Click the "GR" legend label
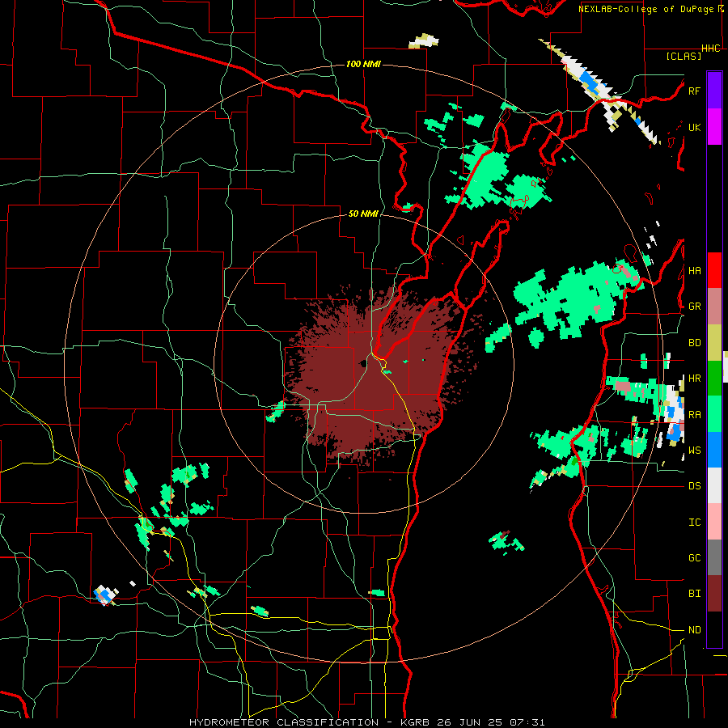Viewport: 728px width, 728px height. 694,307
